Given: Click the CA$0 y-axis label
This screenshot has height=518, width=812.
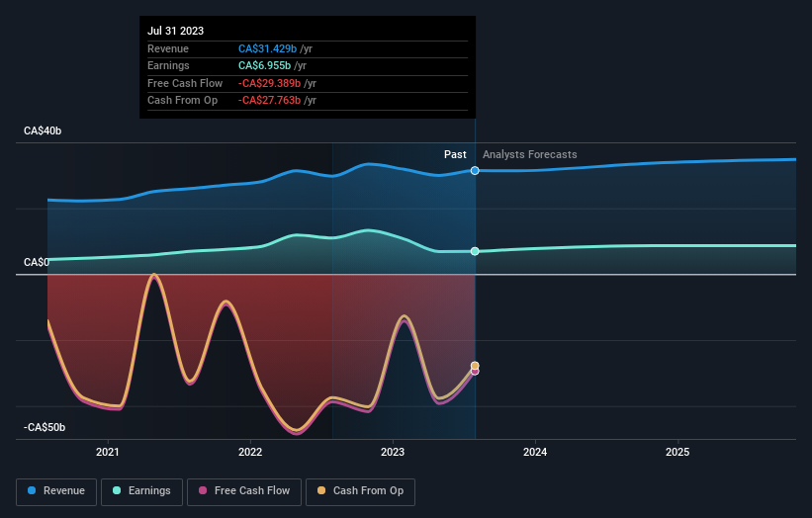Looking at the screenshot, I should (37, 262).
